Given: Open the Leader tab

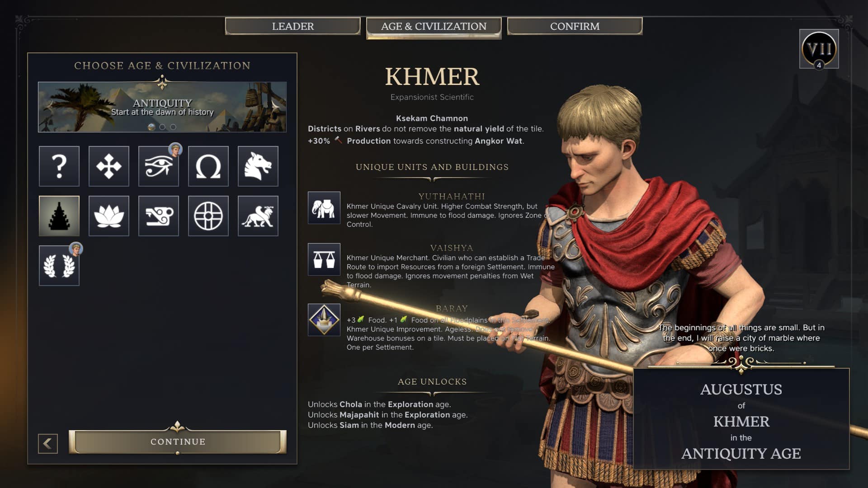Looking at the screenshot, I should (x=293, y=26).
